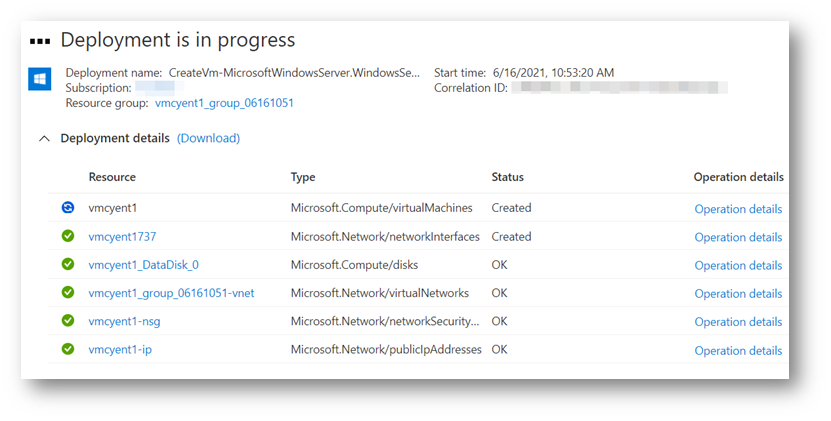
Task: Click green check icon beside vmcyent1-ip
Action: point(68,350)
